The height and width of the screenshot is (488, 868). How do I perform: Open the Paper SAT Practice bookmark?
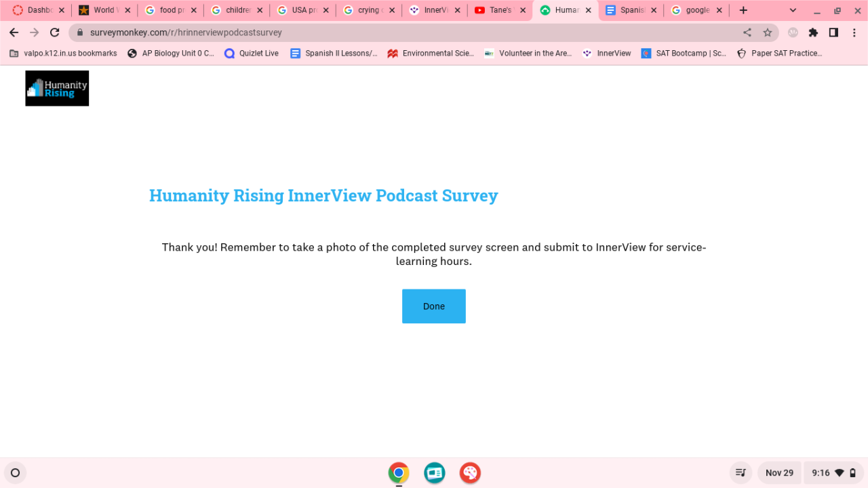tap(779, 54)
